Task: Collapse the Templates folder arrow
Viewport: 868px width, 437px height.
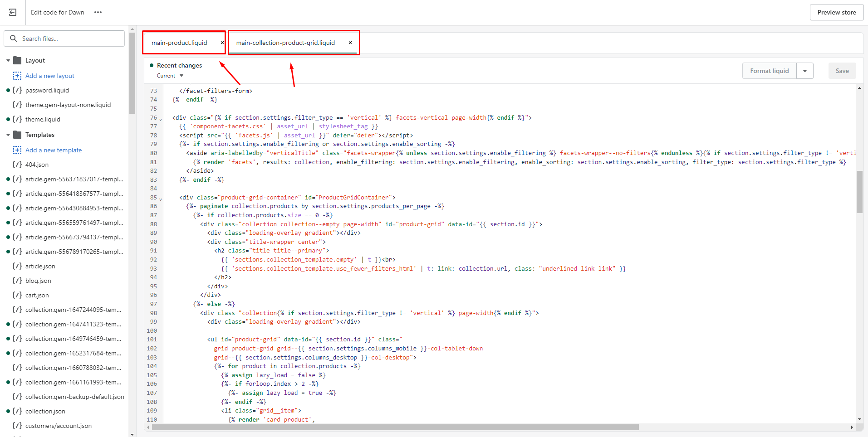Action: [x=8, y=135]
